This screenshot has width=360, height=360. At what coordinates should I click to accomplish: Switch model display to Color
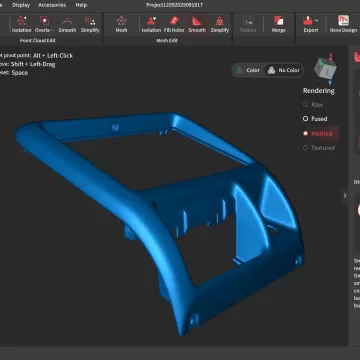[x=248, y=70]
